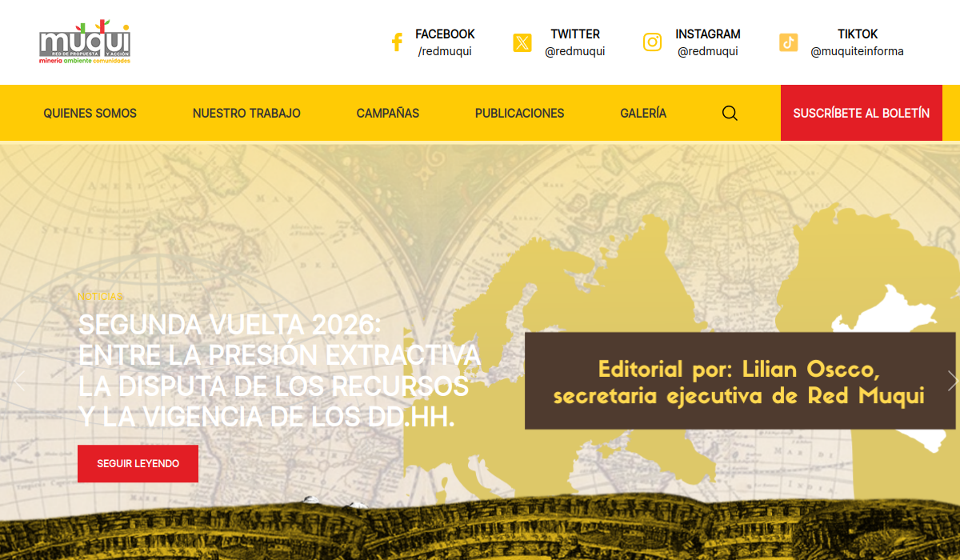960x560 pixels.
Task: Open the Segunda Vuelta 2026 headline
Action: coord(279,370)
